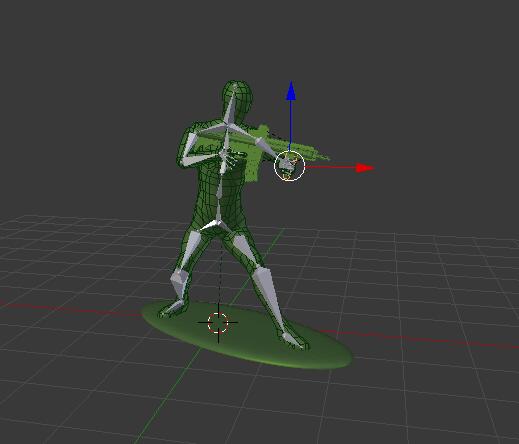Click the 3D cursor on the base
Screen dimensions: 519x444
coord(218,323)
